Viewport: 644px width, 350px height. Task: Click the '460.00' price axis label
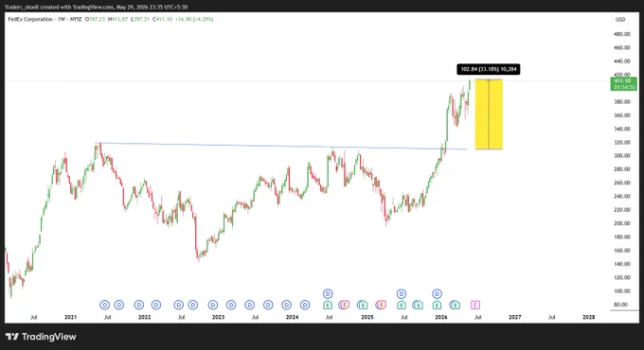click(622, 48)
